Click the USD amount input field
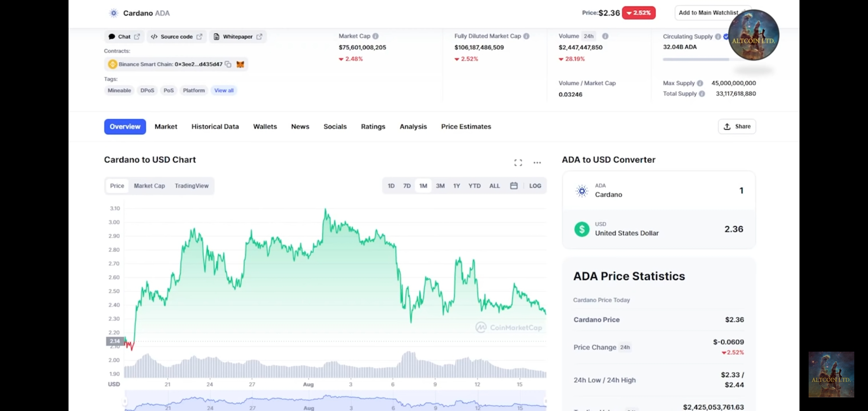868x411 pixels. pos(659,229)
